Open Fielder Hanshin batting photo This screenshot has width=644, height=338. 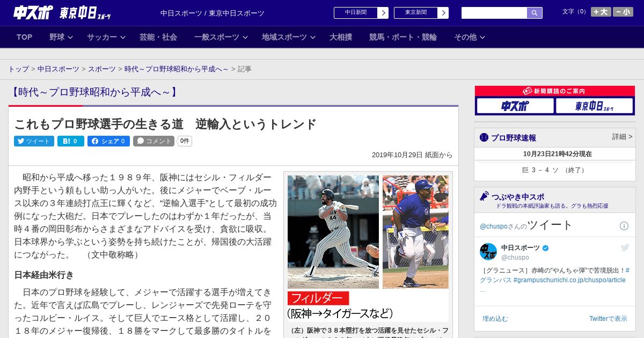click(x=333, y=232)
